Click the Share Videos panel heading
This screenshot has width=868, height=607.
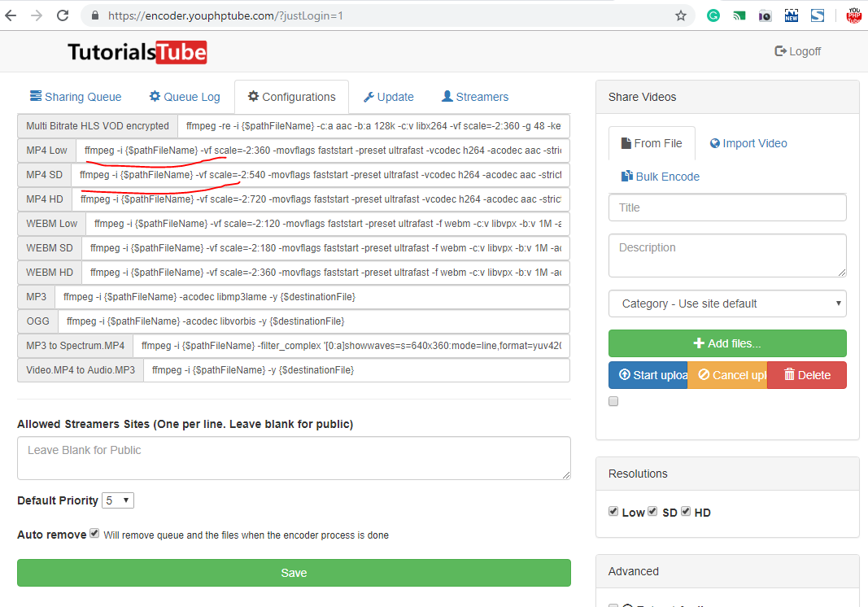pyautogui.click(x=642, y=97)
